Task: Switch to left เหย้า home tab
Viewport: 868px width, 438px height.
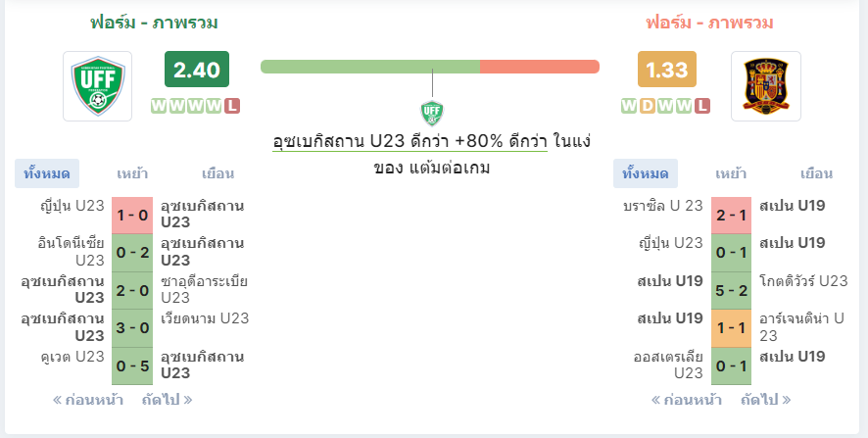Action: click(132, 173)
